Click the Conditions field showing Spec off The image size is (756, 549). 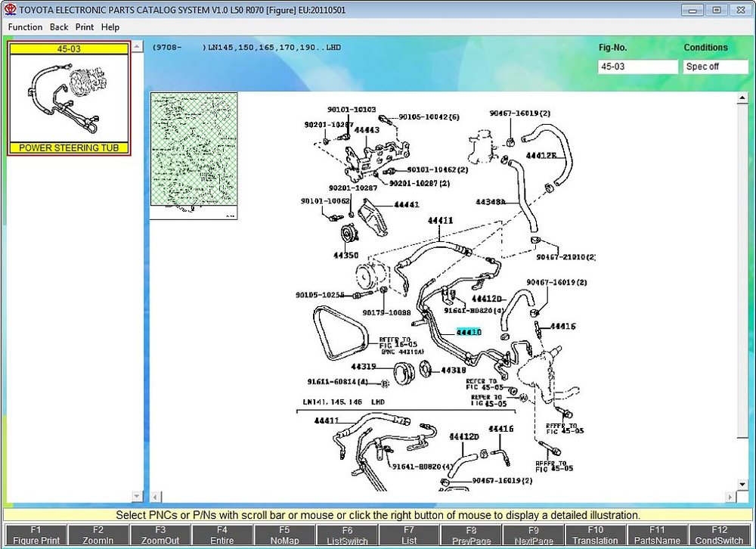[x=715, y=67]
